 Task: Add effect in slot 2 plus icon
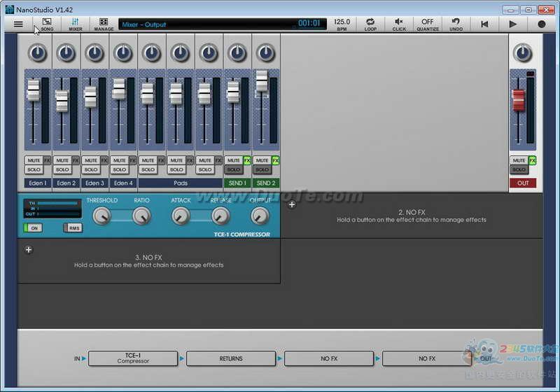pyautogui.click(x=292, y=204)
